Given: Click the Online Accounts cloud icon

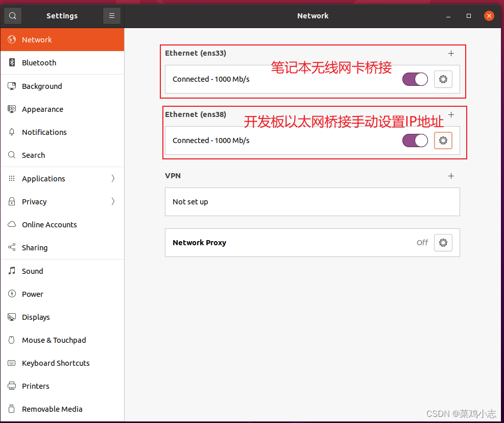Looking at the screenshot, I should 12,224.
